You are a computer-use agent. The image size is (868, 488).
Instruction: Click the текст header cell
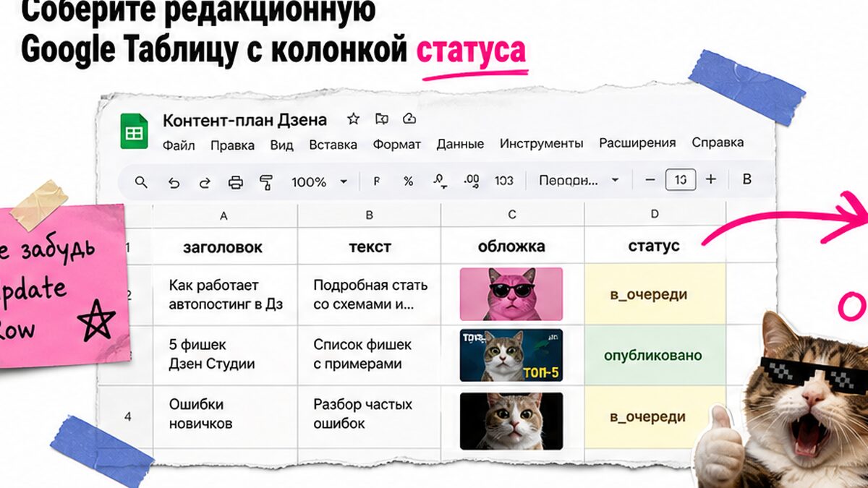point(369,247)
